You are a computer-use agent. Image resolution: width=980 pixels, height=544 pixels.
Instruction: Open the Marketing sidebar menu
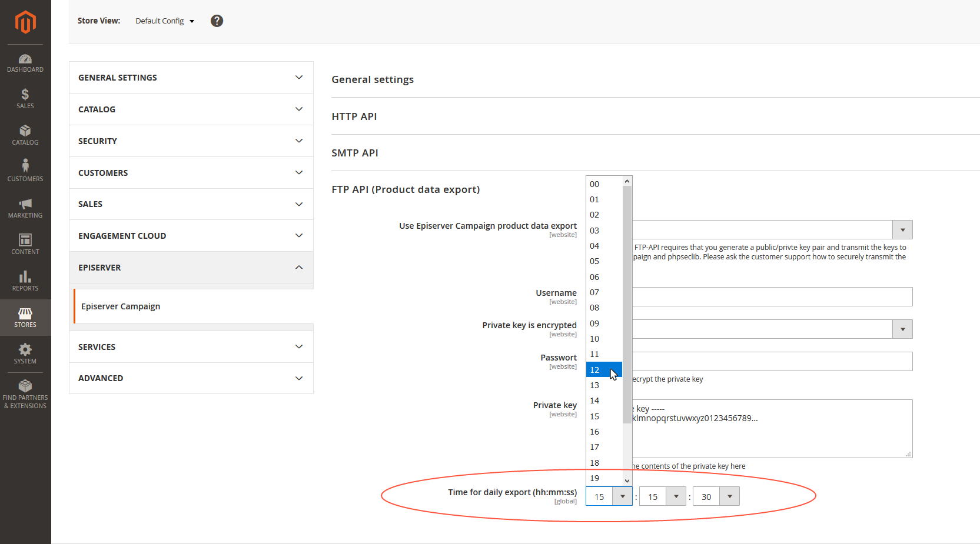point(25,208)
